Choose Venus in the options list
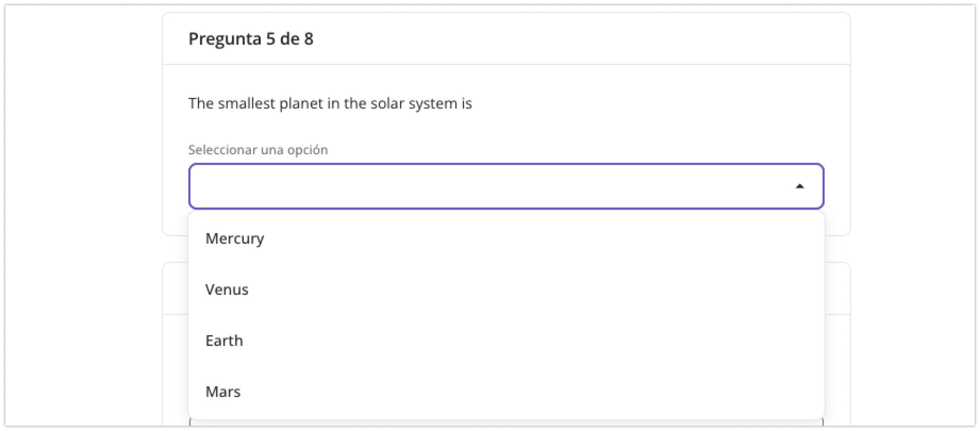The height and width of the screenshot is (431, 980). (x=227, y=289)
